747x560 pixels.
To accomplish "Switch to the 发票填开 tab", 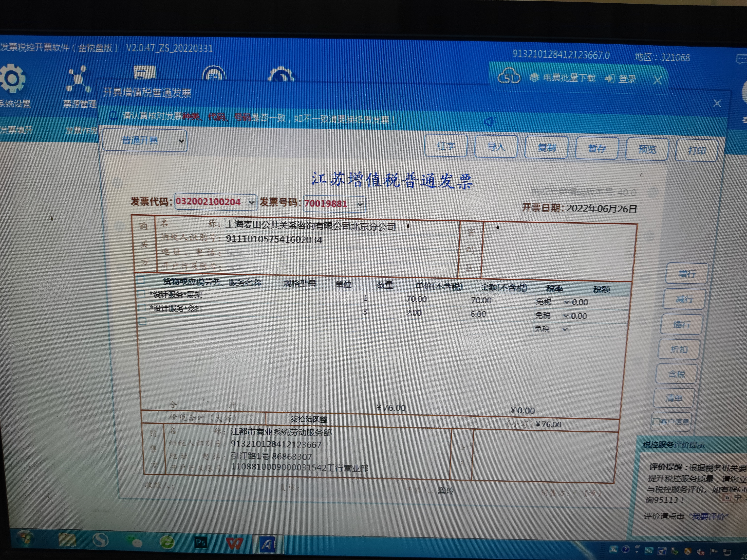I will [x=16, y=130].
